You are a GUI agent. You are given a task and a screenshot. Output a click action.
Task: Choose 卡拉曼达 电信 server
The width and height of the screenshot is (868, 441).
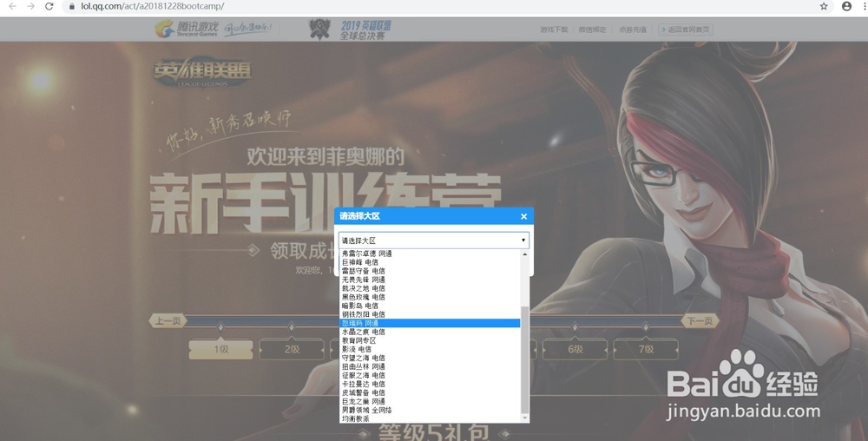430,384
